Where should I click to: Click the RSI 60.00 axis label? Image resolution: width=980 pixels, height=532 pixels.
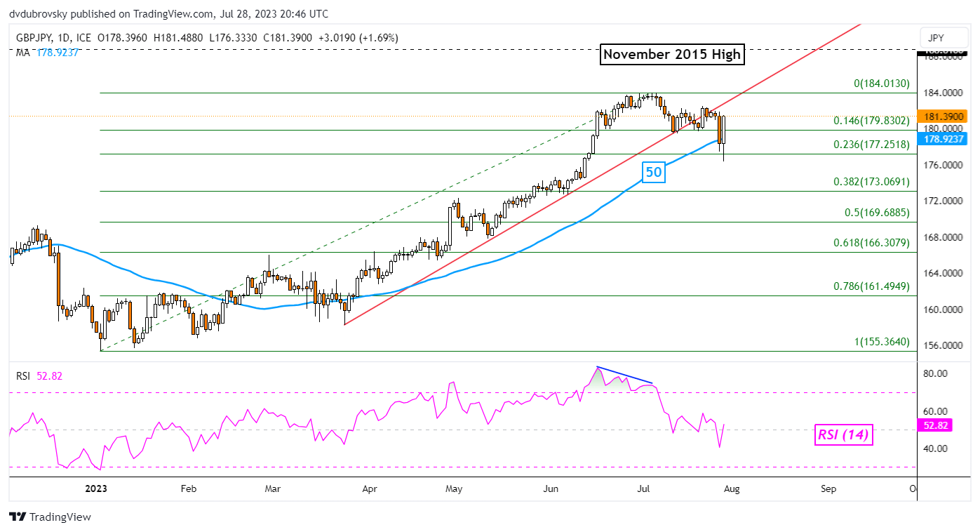pyautogui.click(x=937, y=411)
